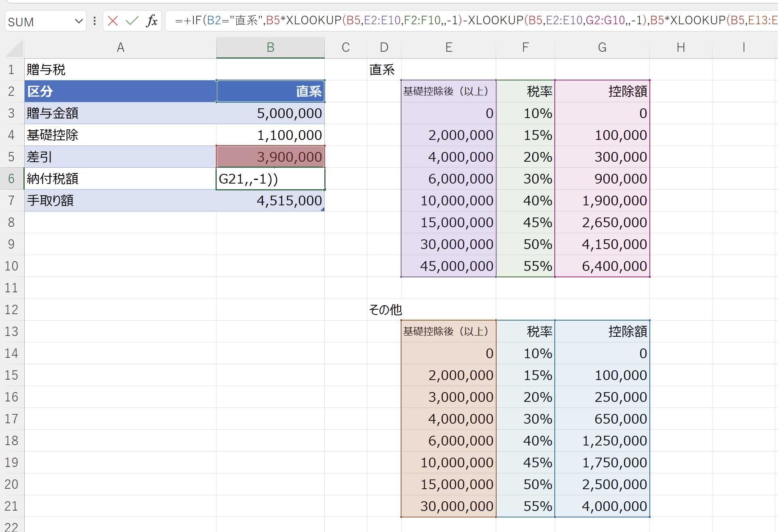Click the cell containing 直系 in B2
This screenshot has width=778, height=532.
[x=271, y=91]
